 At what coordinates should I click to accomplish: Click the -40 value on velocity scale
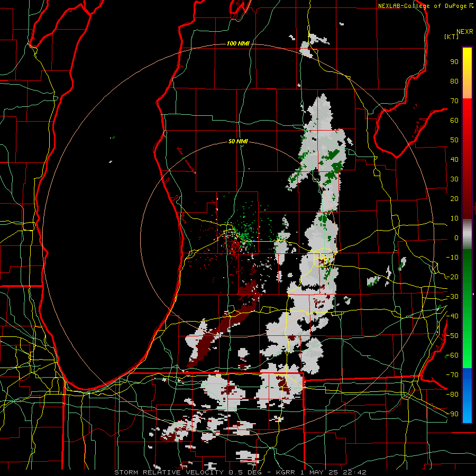[x=452, y=316]
